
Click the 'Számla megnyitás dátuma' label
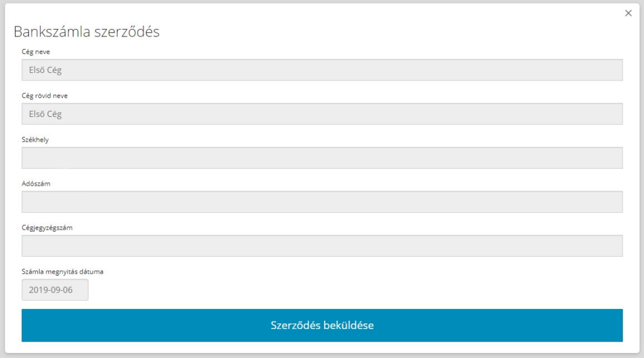[62, 272]
